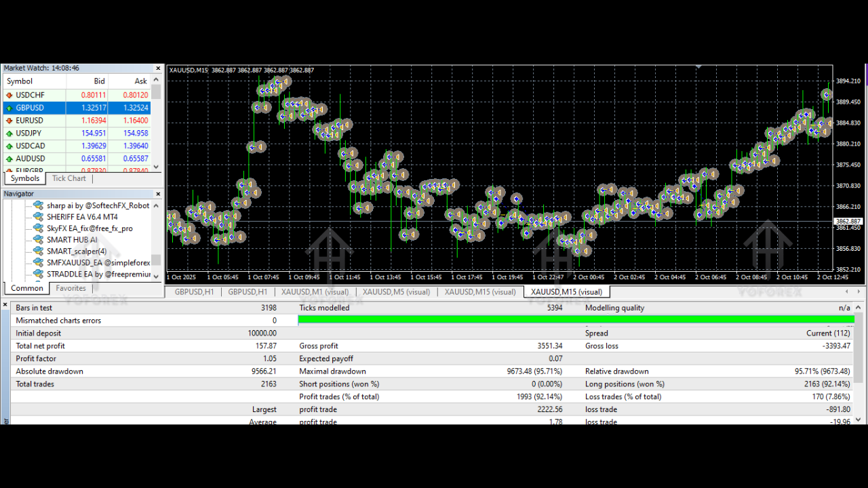Close the Market Watch panel
868x488 pixels.
[x=158, y=68]
